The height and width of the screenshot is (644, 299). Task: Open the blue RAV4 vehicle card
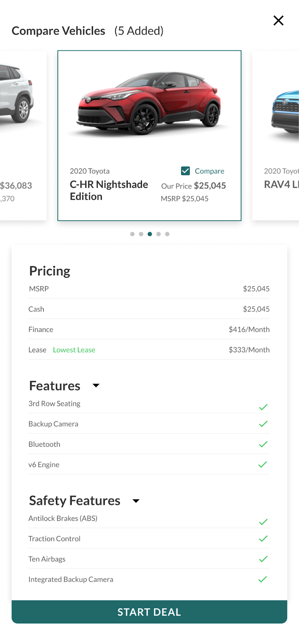(x=276, y=136)
